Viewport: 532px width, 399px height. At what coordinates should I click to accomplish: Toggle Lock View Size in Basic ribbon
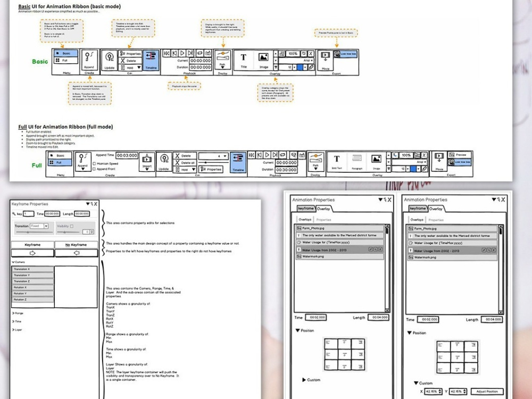[345, 54]
